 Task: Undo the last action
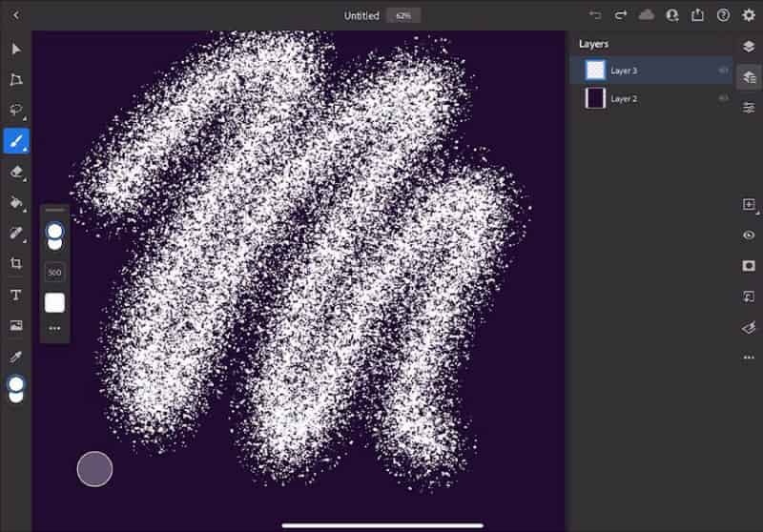click(x=595, y=15)
